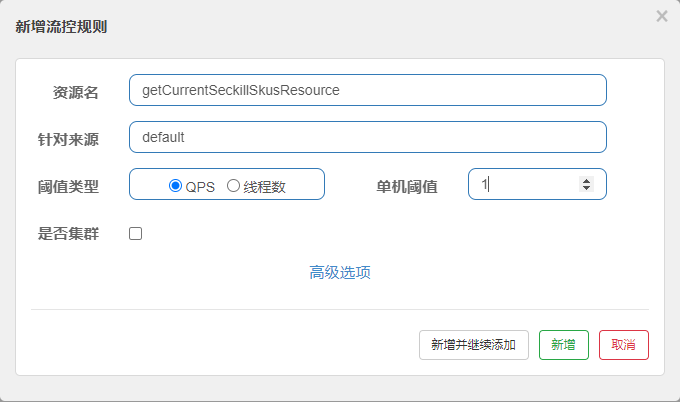The image size is (680, 402).
Task: Close the 新增流控规则 dialog with X
Action: point(662,16)
